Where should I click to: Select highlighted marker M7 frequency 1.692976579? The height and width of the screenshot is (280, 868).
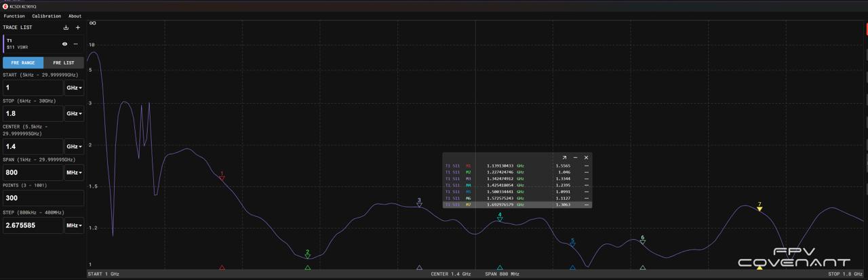500,204
